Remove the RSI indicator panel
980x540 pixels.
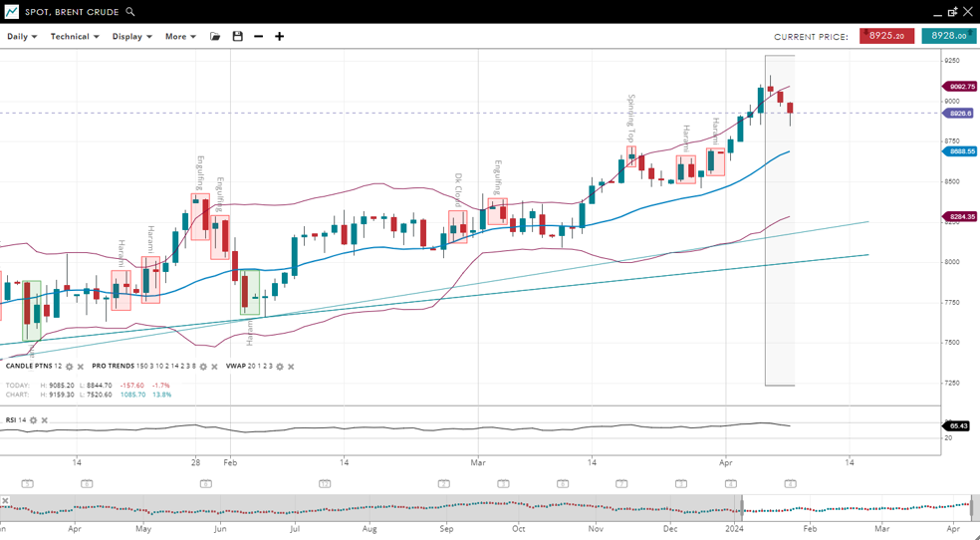pos(45,420)
